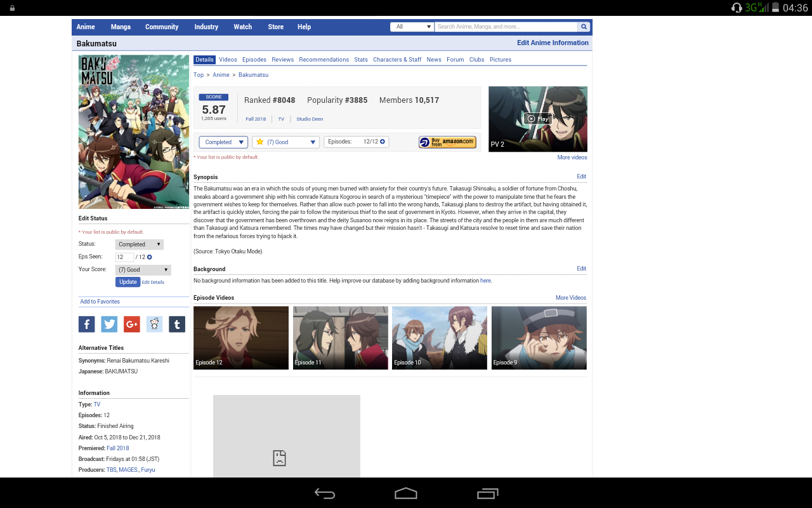Share to Reddit icon
Screen dimensions: 812x508
click(x=154, y=324)
